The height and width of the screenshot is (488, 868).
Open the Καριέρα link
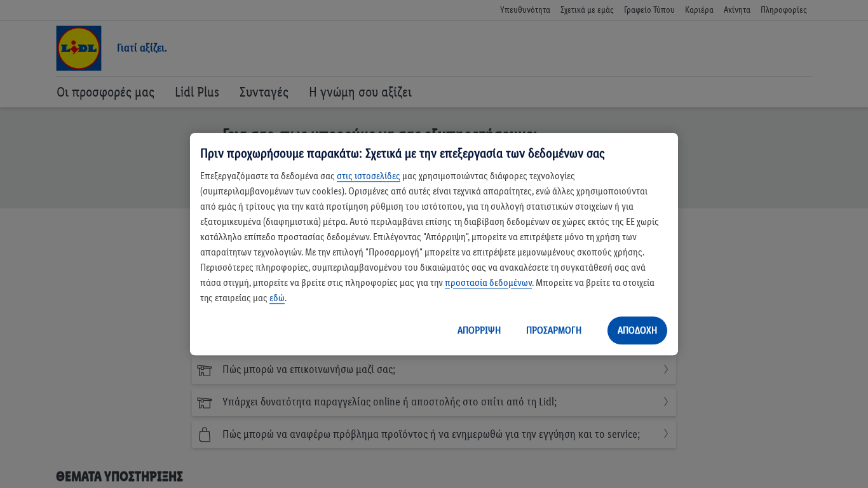(x=699, y=10)
